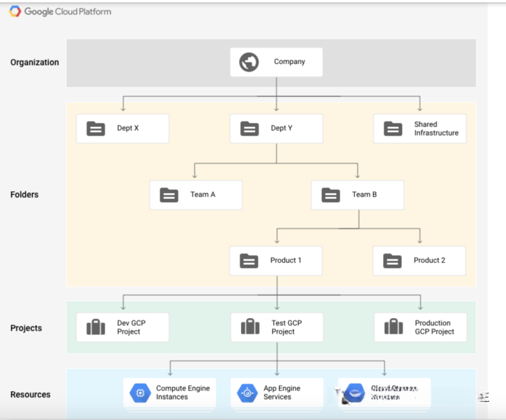The width and height of the screenshot is (506, 420).
Task: Click the Cloud Storage blue hexagon icon
Action: 355,393
